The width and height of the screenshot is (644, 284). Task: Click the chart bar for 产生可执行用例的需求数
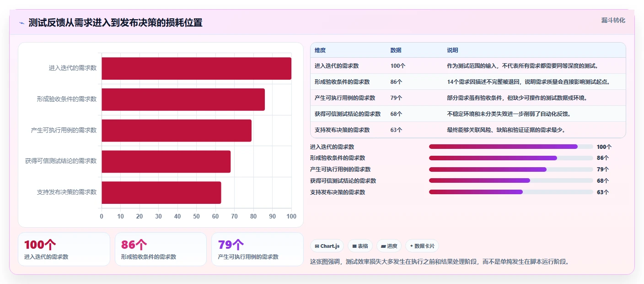[x=177, y=131]
